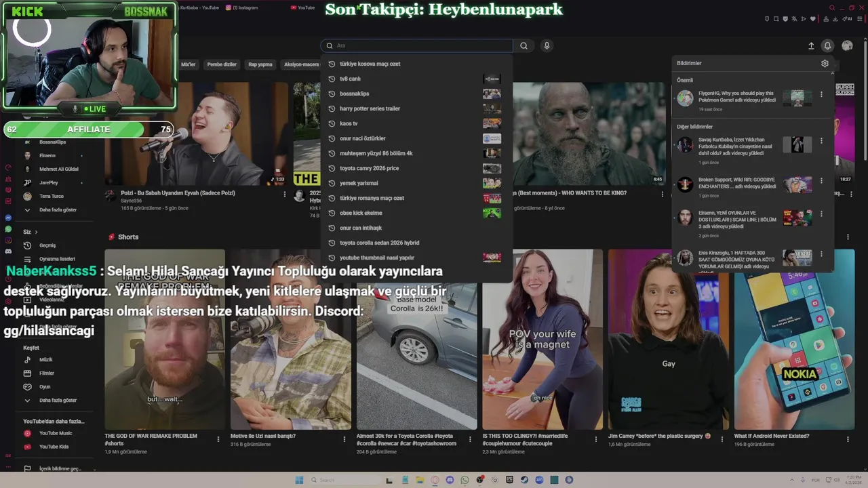
Task: Play the 'What If Android Never Existed?' short
Action: click(794, 339)
